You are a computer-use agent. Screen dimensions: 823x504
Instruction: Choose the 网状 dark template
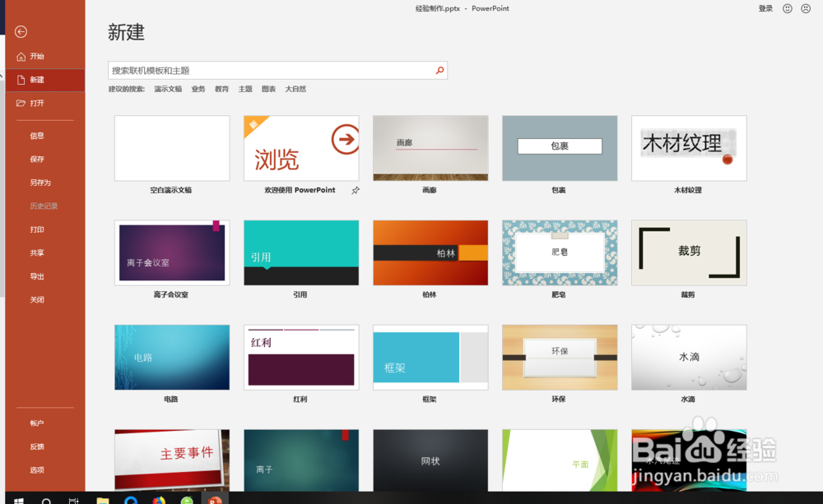coord(430,460)
